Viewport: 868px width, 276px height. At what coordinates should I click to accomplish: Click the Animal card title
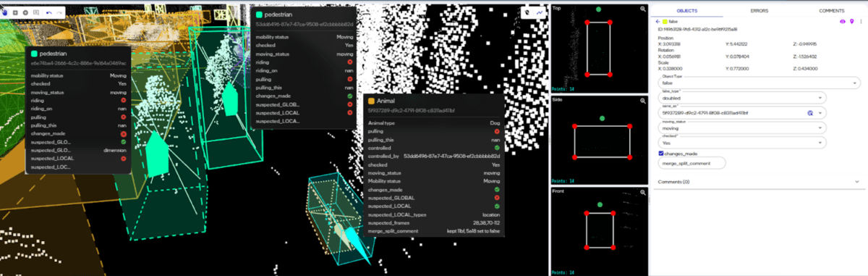click(386, 101)
